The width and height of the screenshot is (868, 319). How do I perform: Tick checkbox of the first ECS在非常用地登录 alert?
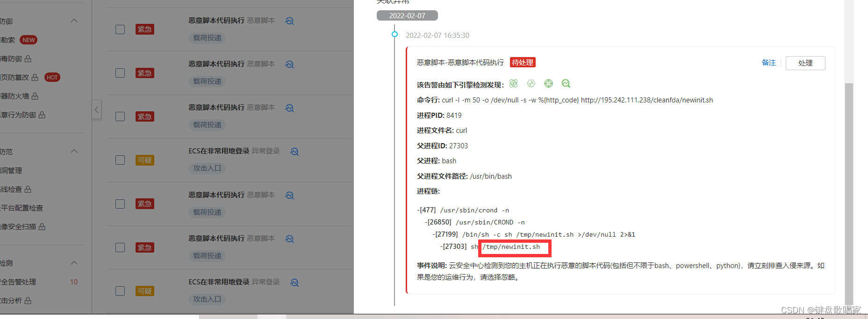tap(120, 160)
